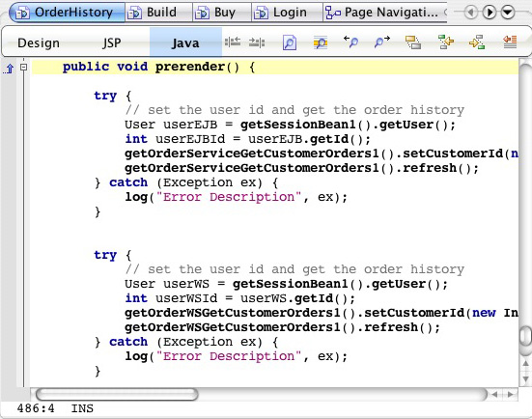This screenshot has width=532, height=419.
Task: Switch to JSP source view
Action: coord(111,43)
